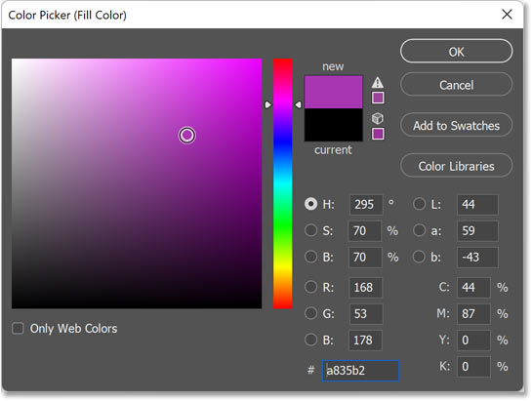Select the L lightness radio button
Image resolution: width=532 pixels, height=401 pixels.
coord(419,204)
